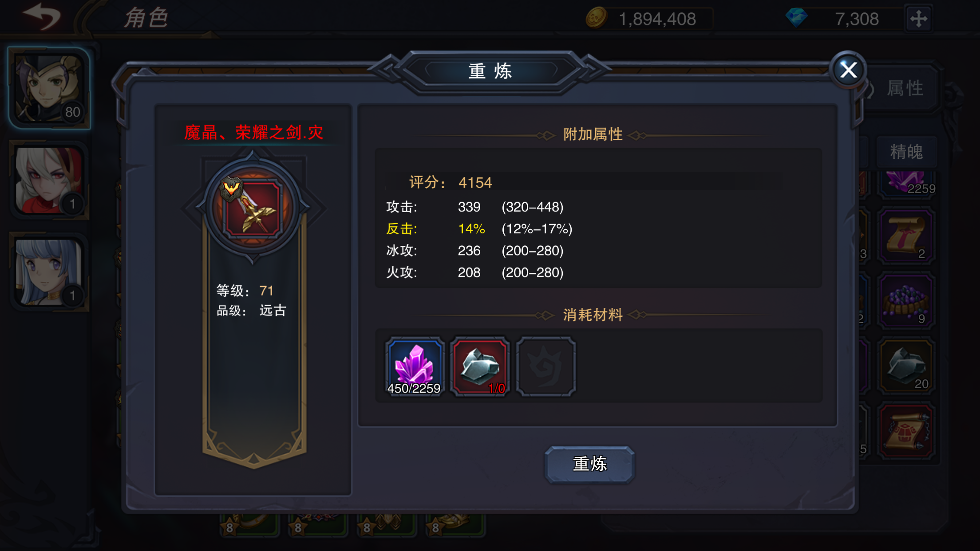The image size is (980, 551).
Task: Switch to the 属性 tab
Action: pos(905,88)
